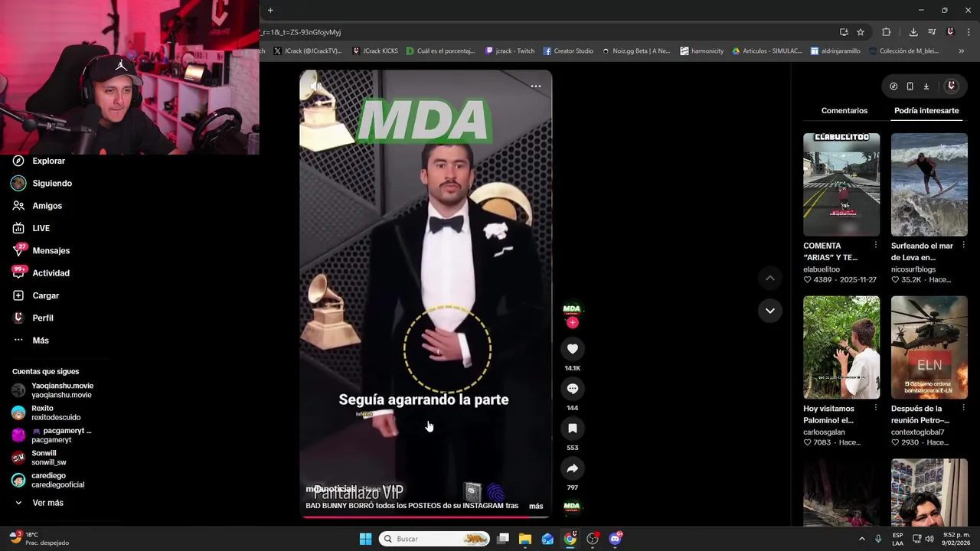Image resolution: width=980 pixels, height=551 pixels.
Task: Click the compass icon in top-right toolbar
Action: (x=893, y=86)
